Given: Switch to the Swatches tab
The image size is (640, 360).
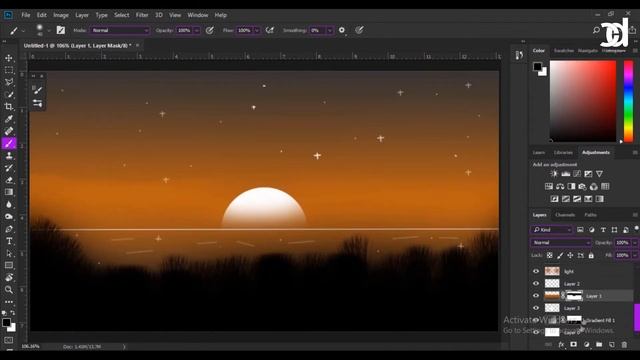Looking at the screenshot, I should pyautogui.click(x=564, y=51).
